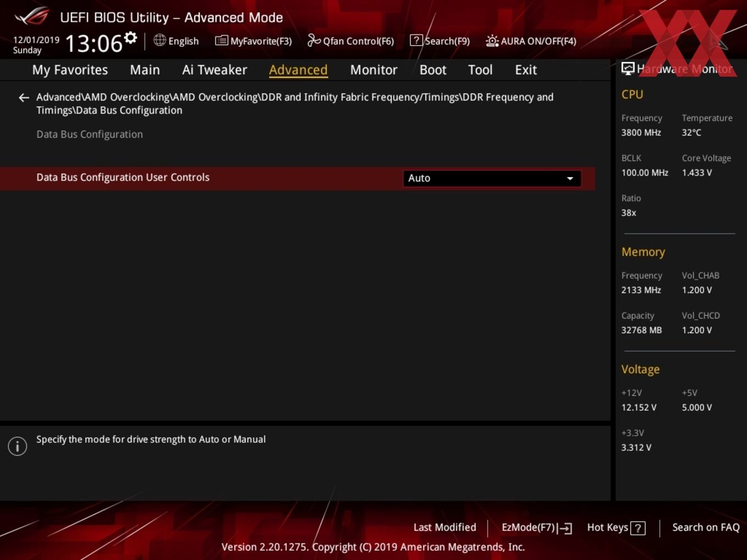Click the CPU temperature value 32°C
Image resolution: width=747 pixels, height=560 pixels.
click(x=692, y=132)
